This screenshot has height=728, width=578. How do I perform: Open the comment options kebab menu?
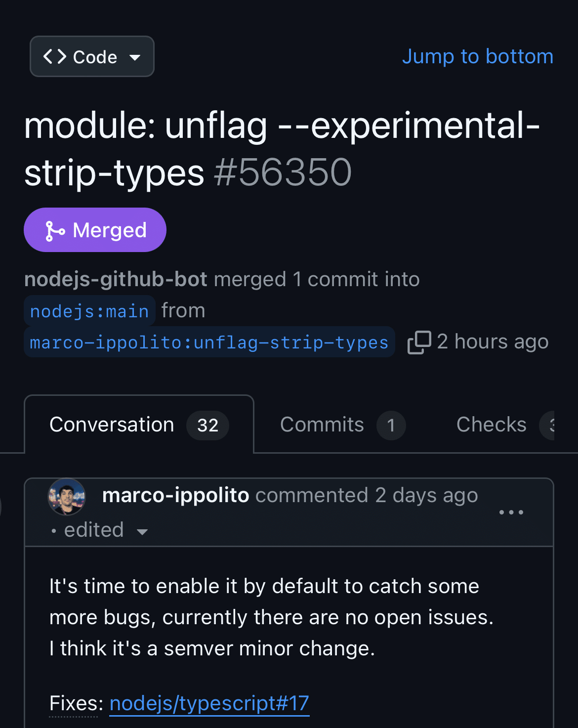512,513
